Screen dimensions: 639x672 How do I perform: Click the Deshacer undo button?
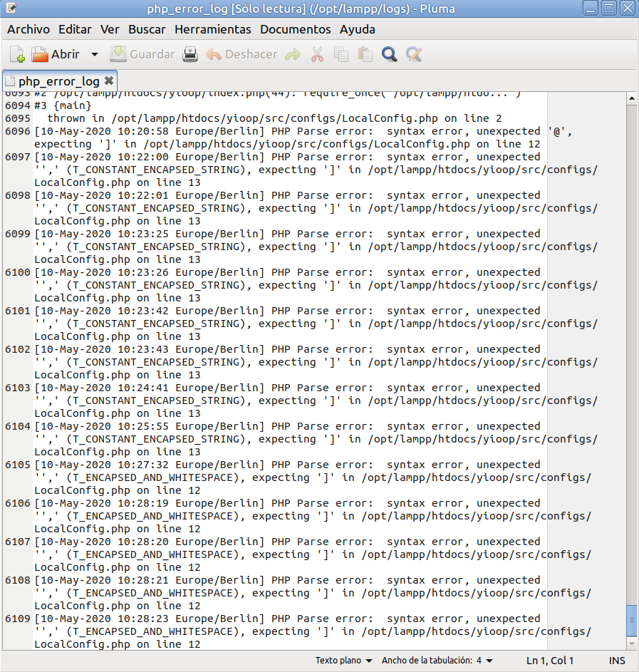tap(241, 54)
